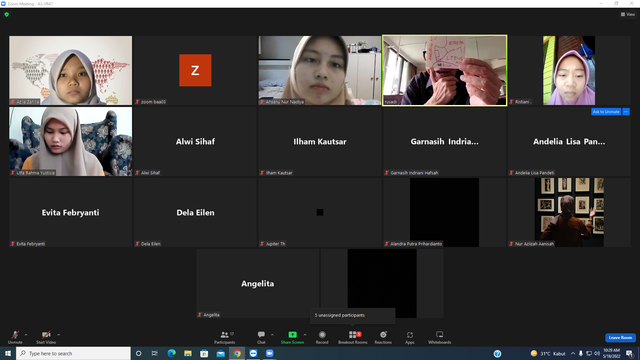Click the system tray microphone icon

[581, 353]
